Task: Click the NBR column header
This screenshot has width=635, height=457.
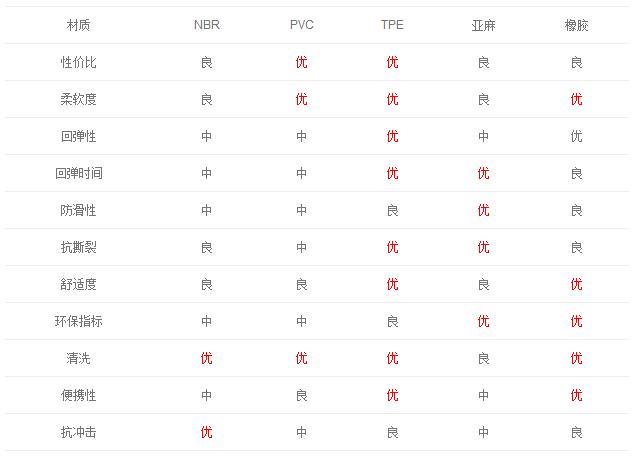Action: [x=206, y=25]
